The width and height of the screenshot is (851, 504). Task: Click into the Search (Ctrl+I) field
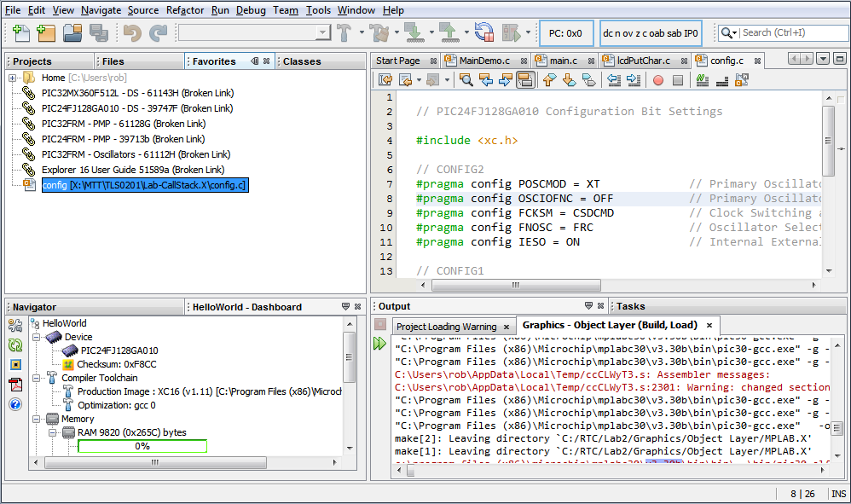[784, 32]
